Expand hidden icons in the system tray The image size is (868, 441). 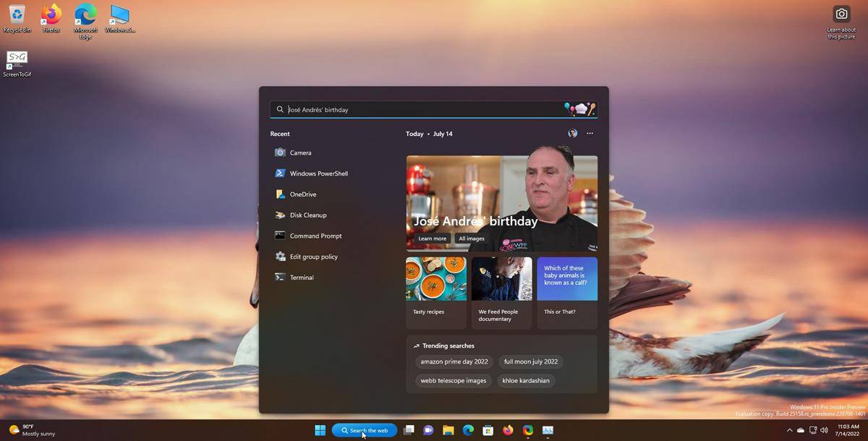(x=790, y=428)
